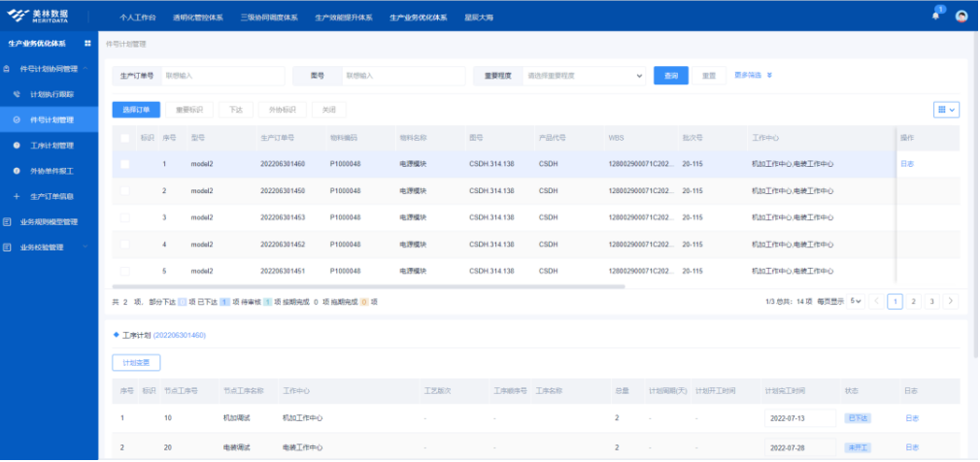Click the horizontal scrollbar under the order table
980x462 pixels.
pos(369,287)
